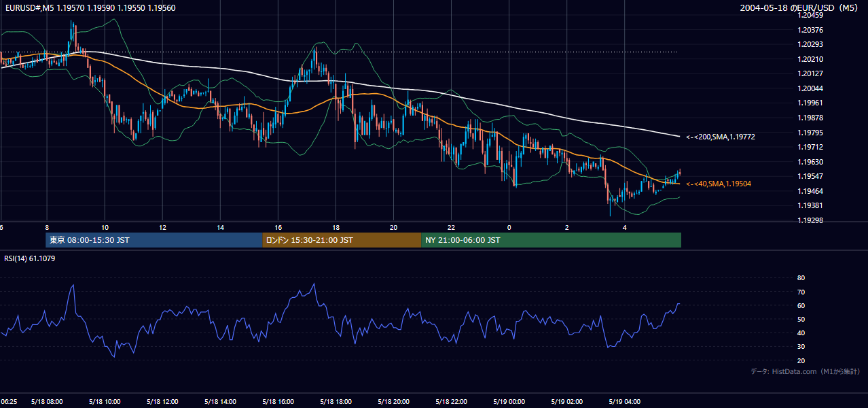
Task: Click the 40,SMA,1.19504 label
Action: click(719, 184)
